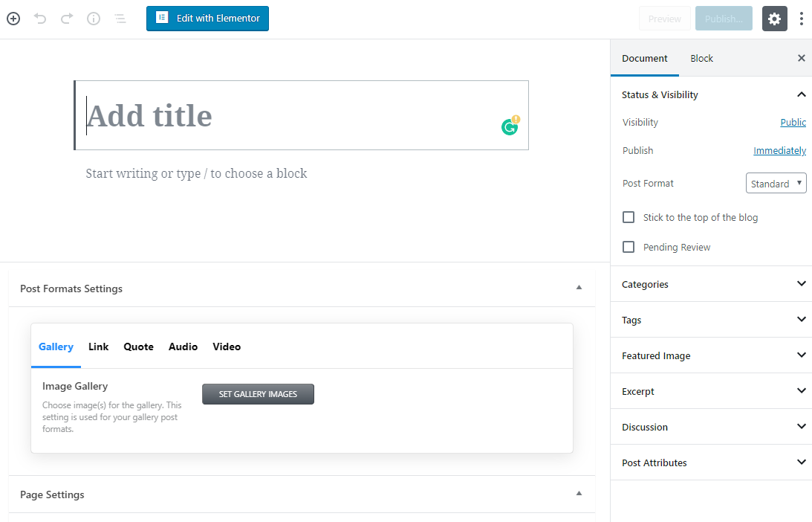The height and width of the screenshot is (522, 812).
Task: Open the block navigation list icon
Action: coord(120,19)
